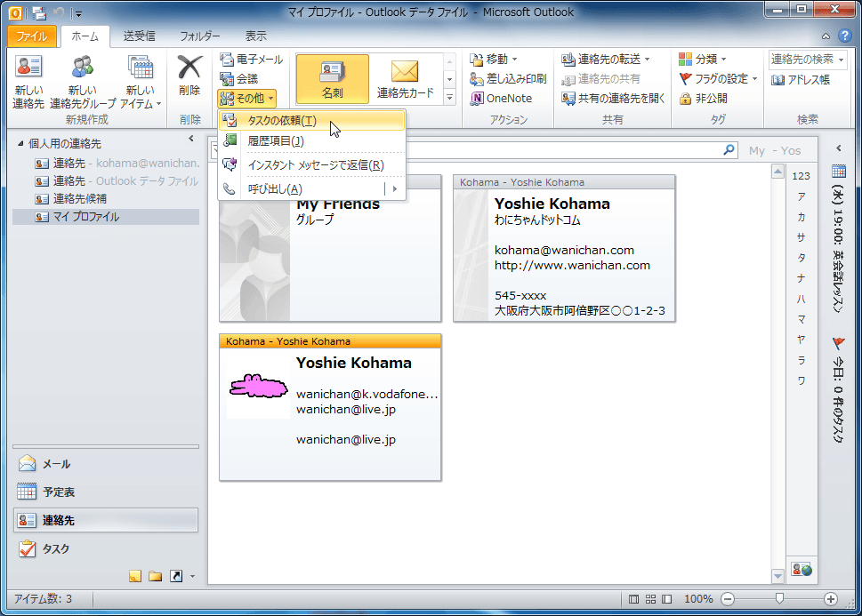Go to Contacts (連絡先) in navigation pane
This screenshot has width=862, height=616.
point(106,520)
